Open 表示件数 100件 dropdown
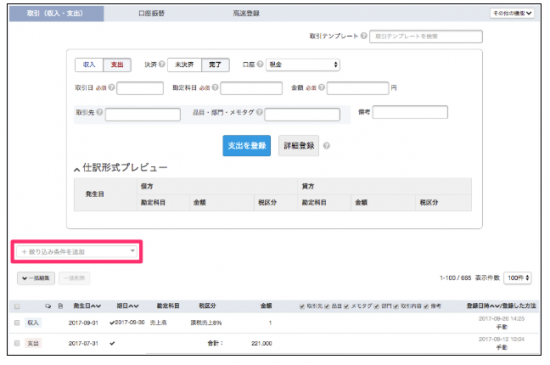This screenshot has height=365, width=550. [518, 278]
